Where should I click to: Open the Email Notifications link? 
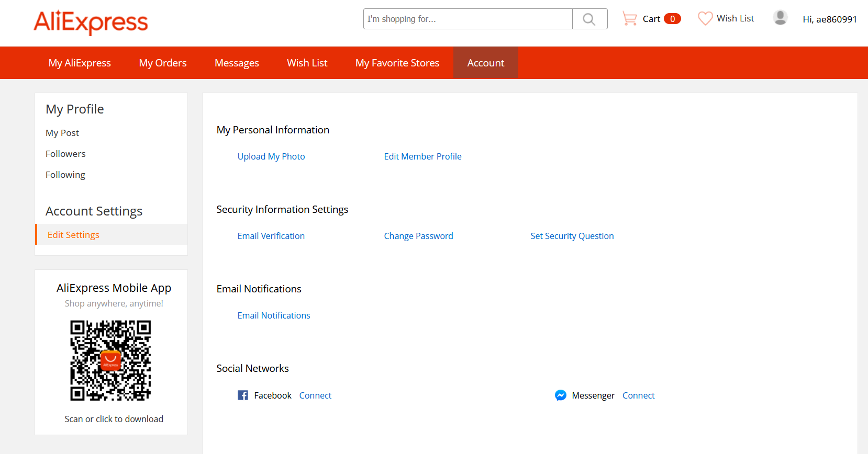click(274, 315)
